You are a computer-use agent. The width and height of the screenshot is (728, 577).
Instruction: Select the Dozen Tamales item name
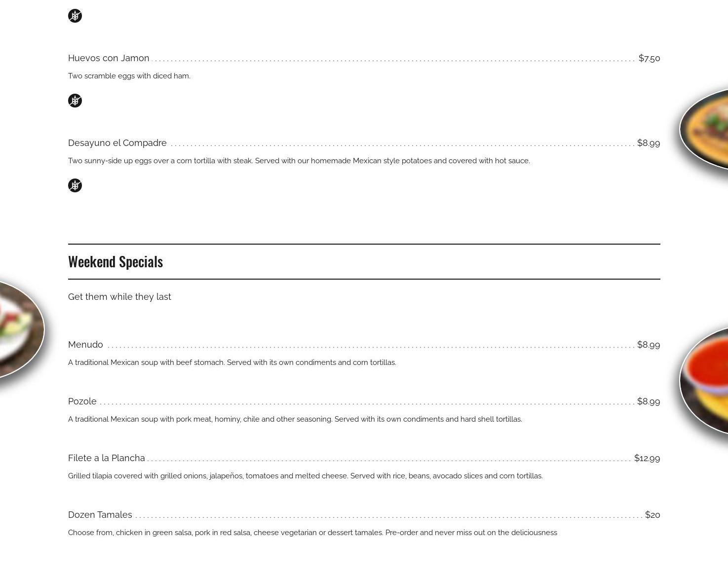pos(100,515)
